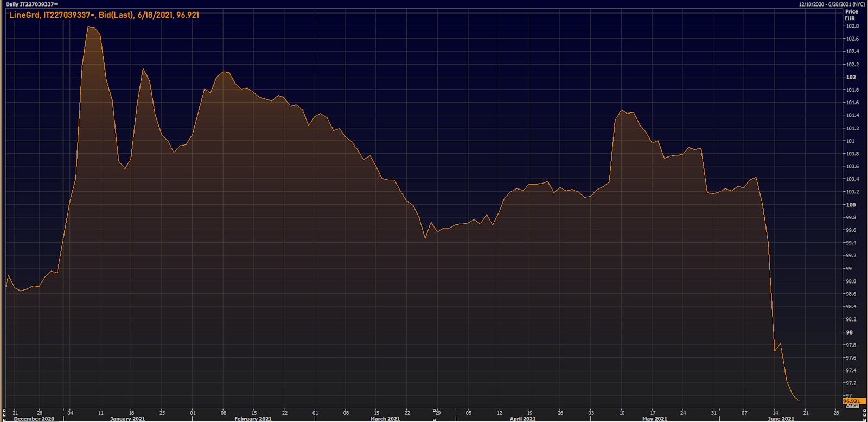Click the Daily IT227039337= chart title
Viewport: 868px width, 422px height.
(x=31, y=4)
